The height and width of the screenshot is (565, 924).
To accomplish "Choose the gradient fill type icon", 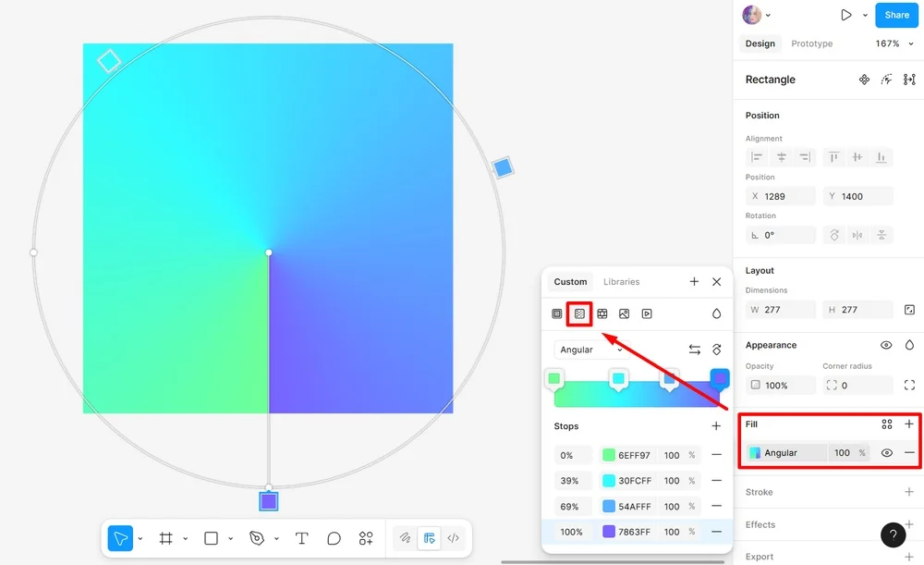I will [x=579, y=313].
